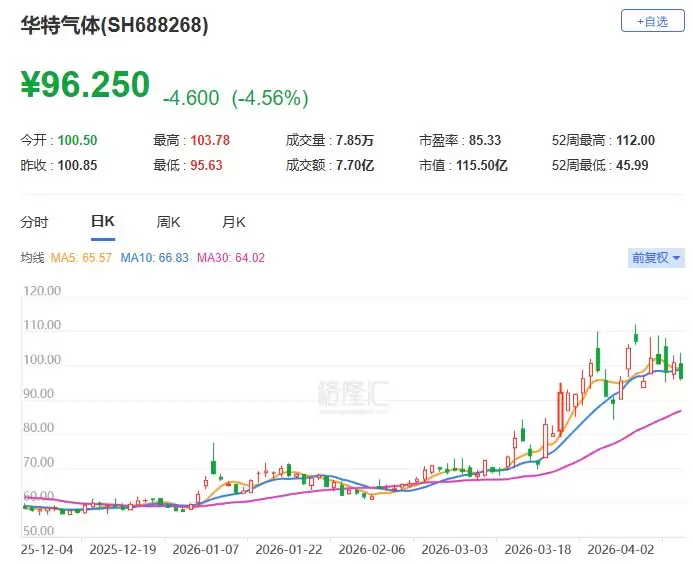This screenshot has width=693, height=564.
Task: Click the 120.00 price axis label
Action: pos(42,292)
